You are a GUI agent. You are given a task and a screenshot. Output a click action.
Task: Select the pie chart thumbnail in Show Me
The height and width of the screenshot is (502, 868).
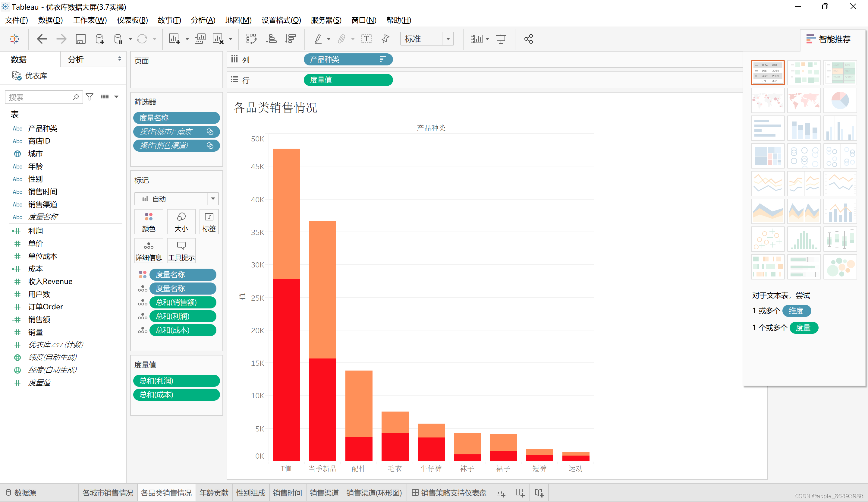coord(840,100)
